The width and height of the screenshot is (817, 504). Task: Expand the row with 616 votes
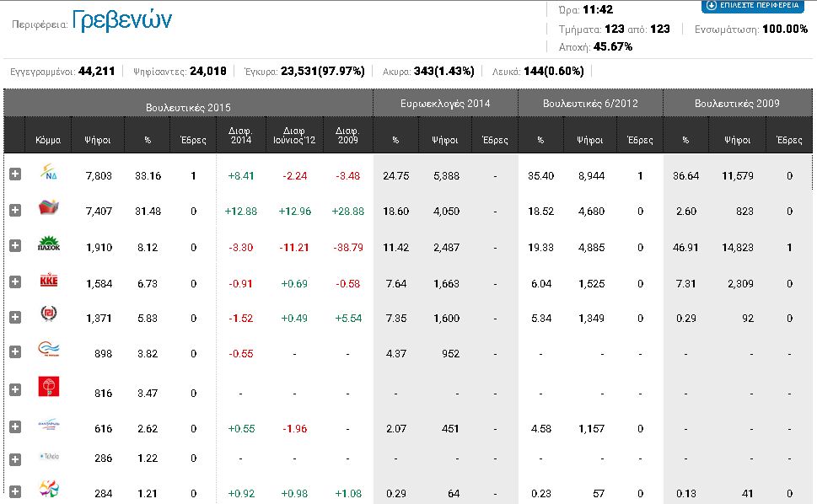[14, 427]
